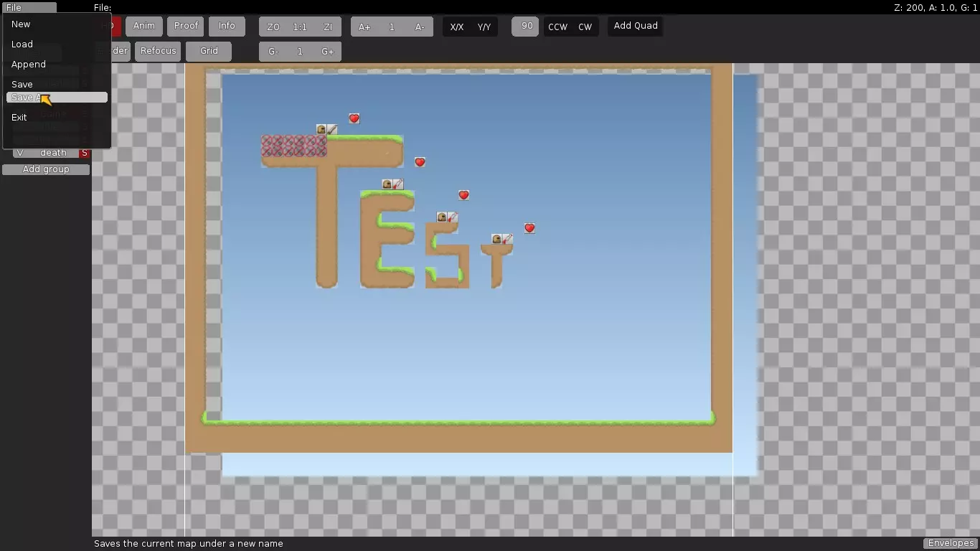The height and width of the screenshot is (551, 980).
Task: Toggle the Anim button
Action: (144, 26)
